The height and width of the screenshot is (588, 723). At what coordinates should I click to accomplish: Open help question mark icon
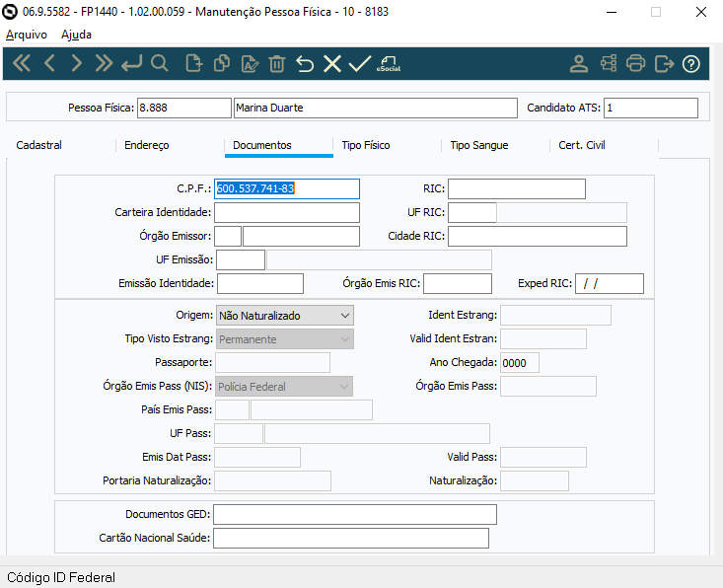[691, 64]
